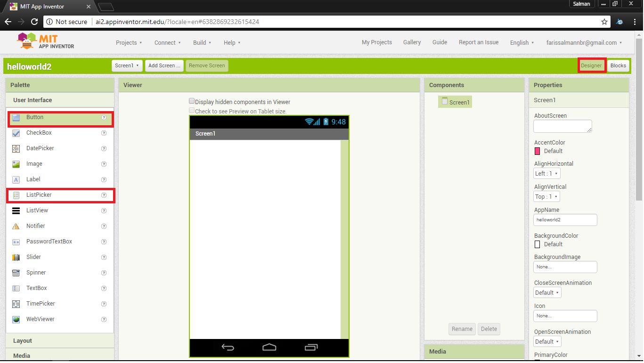Choose the TimePicker component icon
Image resolution: width=644 pixels, height=363 pixels.
16,304
